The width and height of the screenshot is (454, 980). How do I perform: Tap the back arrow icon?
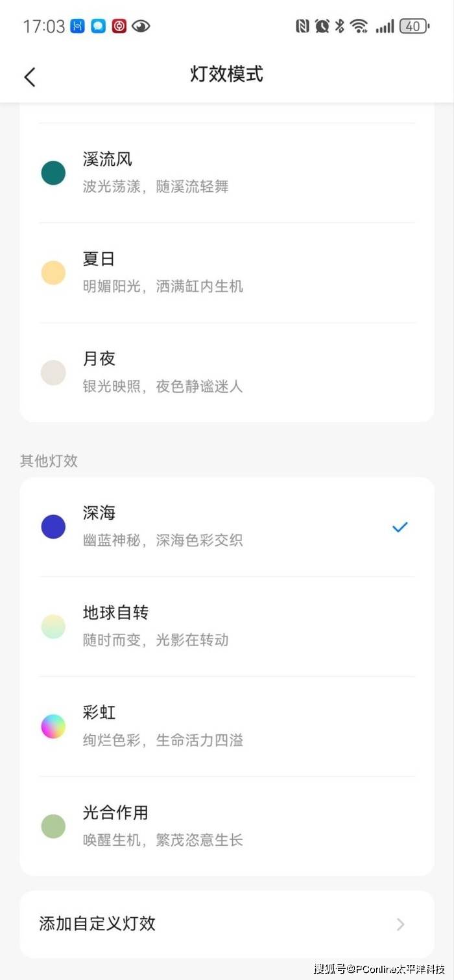pos(30,76)
